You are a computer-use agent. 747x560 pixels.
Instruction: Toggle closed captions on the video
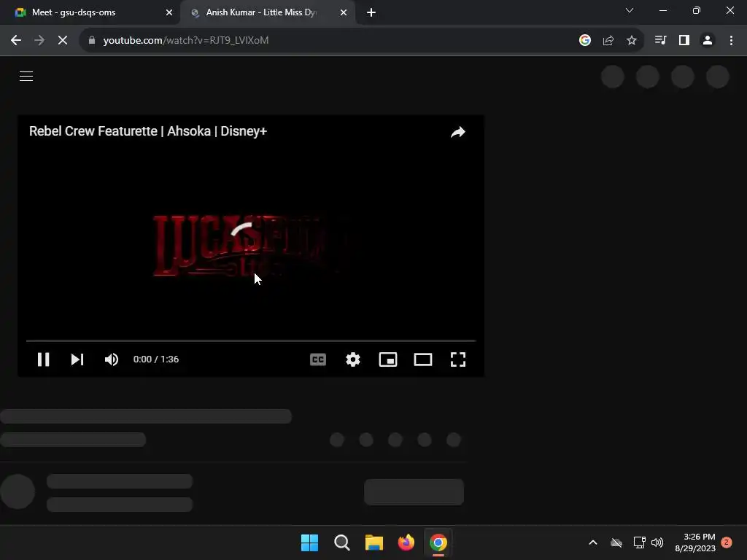(318, 359)
